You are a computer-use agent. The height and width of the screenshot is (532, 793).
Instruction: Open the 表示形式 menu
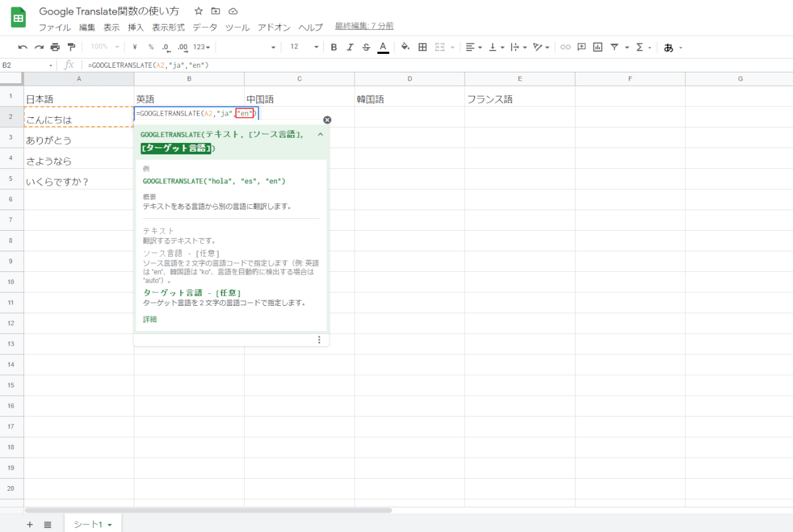tap(168, 27)
